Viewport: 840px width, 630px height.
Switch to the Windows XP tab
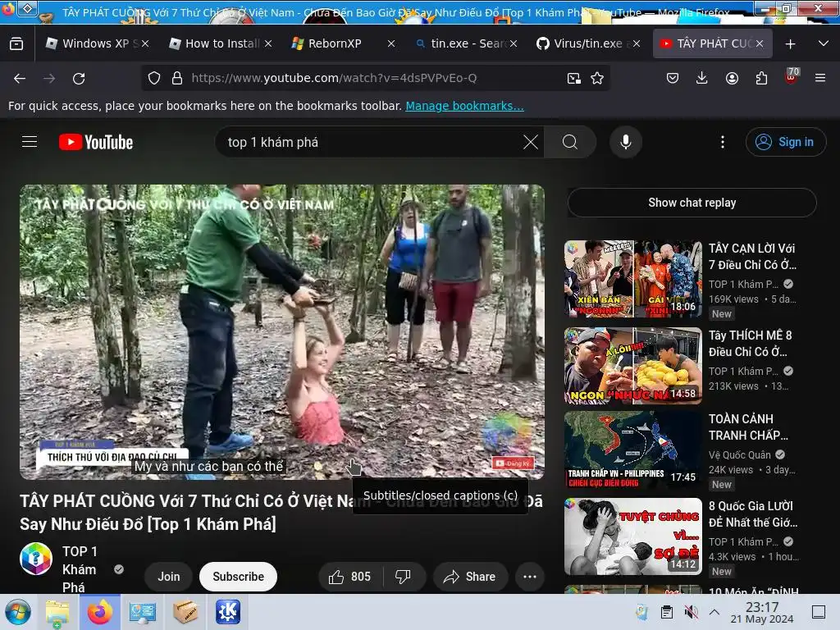click(98, 44)
